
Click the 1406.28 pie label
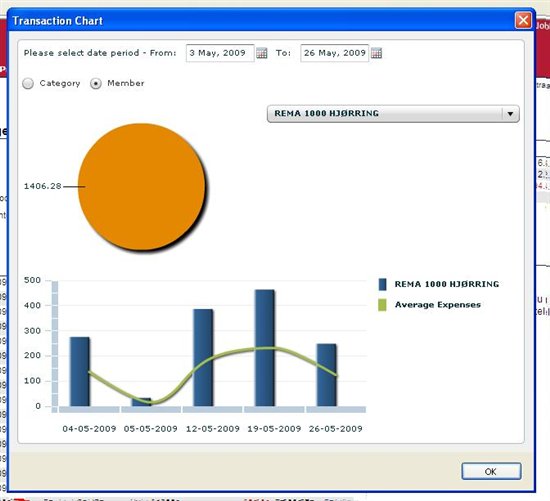pyautogui.click(x=42, y=186)
